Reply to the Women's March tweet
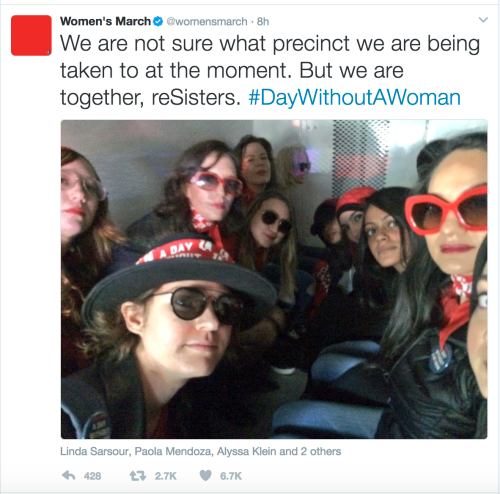 [x=69, y=476]
